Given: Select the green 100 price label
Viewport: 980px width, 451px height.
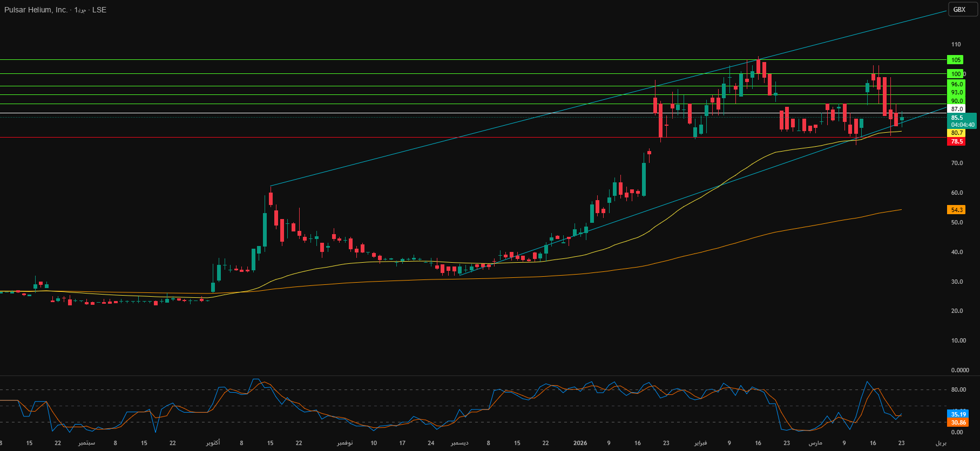Looking at the screenshot, I should pos(956,74).
